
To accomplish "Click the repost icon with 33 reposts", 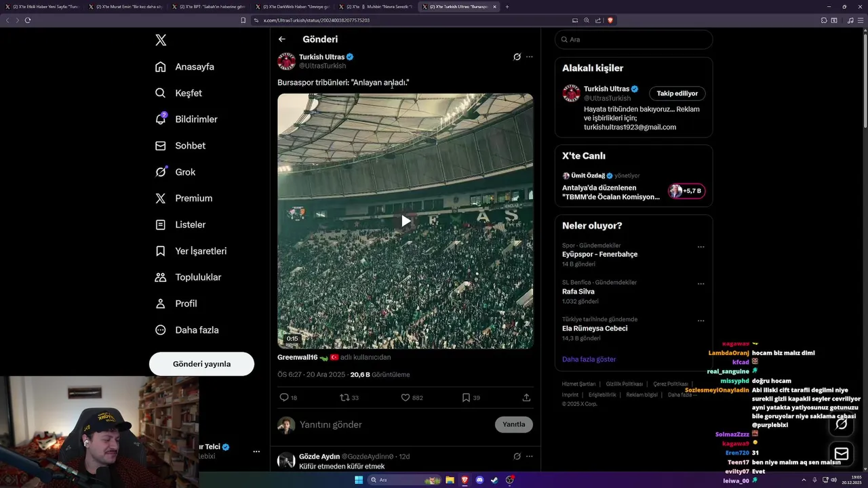I will (344, 397).
